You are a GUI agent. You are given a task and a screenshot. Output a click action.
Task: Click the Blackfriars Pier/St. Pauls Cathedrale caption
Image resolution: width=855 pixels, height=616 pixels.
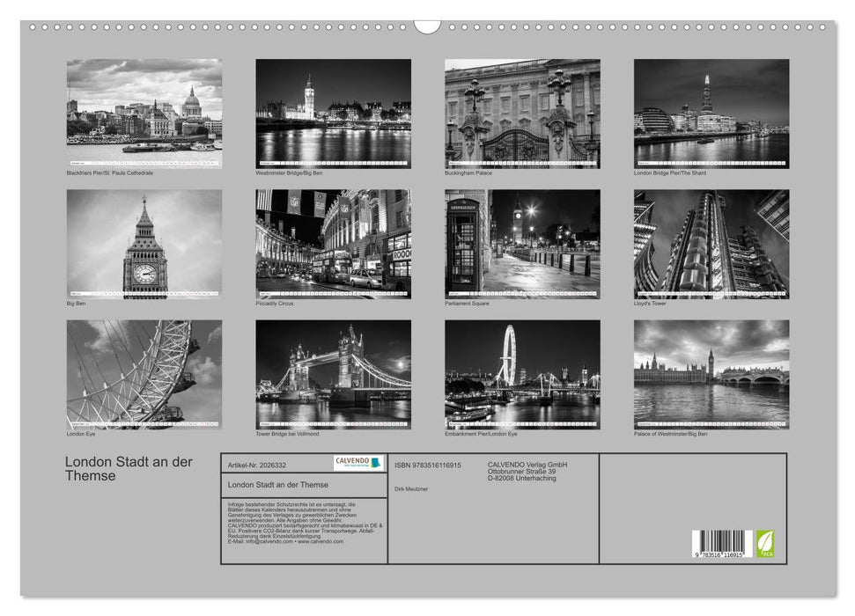click(106, 174)
